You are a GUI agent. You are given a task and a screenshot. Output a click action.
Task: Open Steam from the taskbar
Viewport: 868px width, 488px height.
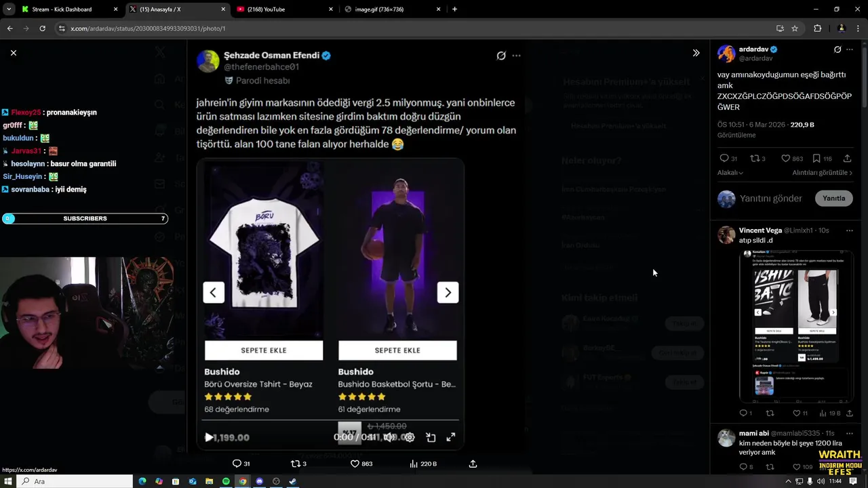point(292,481)
